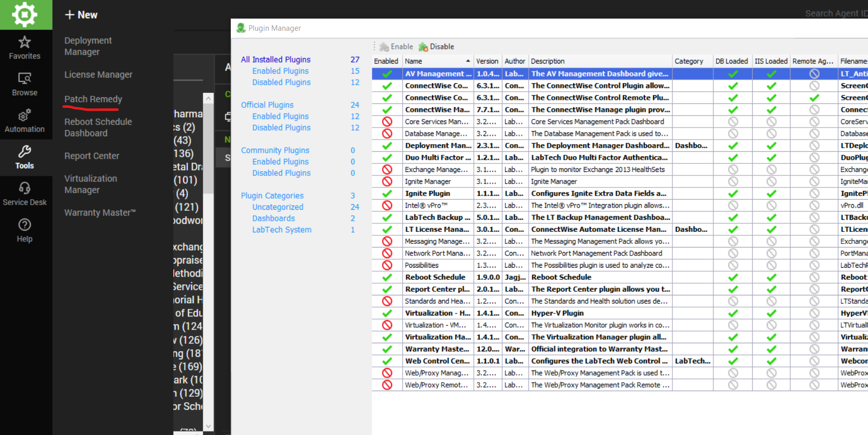The height and width of the screenshot is (435, 868).
Task: Open the Help sidebar section
Action: point(25,231)
